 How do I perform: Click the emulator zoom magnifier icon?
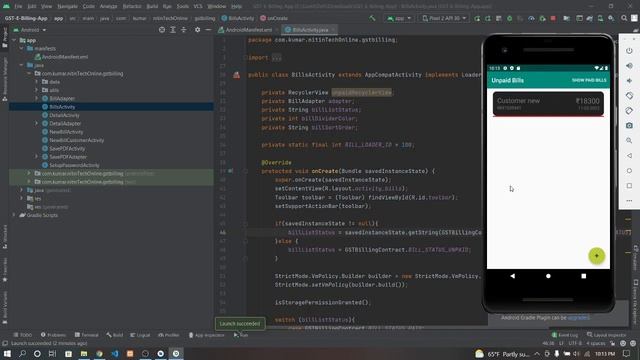(629, 140)
